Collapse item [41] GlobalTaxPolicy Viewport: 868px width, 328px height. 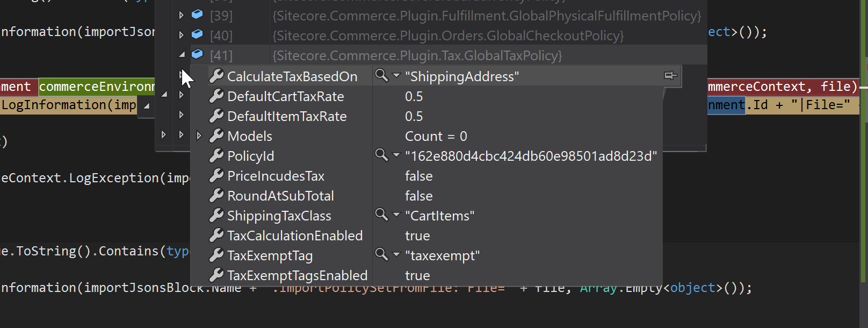click(182, 55)
